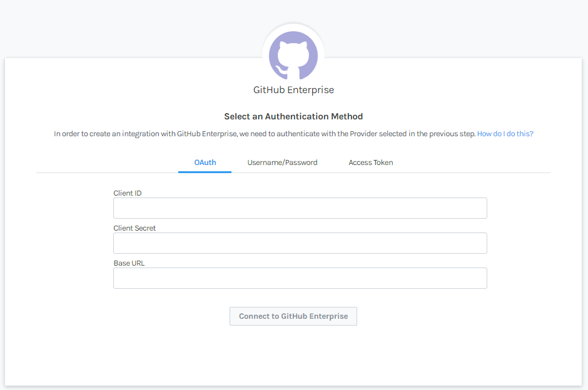Click the cat silhouette inside the logo
This screenshot has width=588, height=390.
(x=293, y=59)
